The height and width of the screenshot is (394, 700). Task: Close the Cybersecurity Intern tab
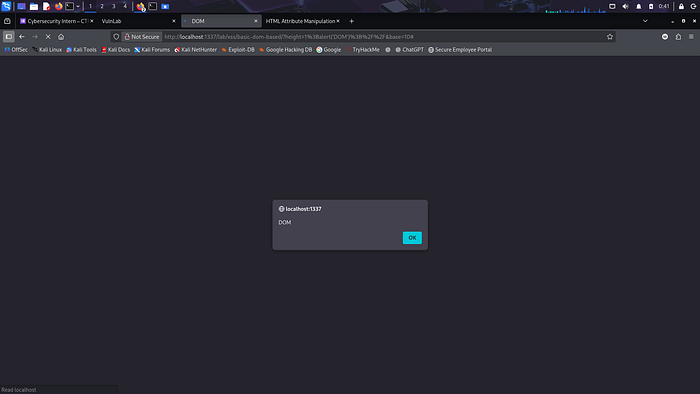(92, 21)
